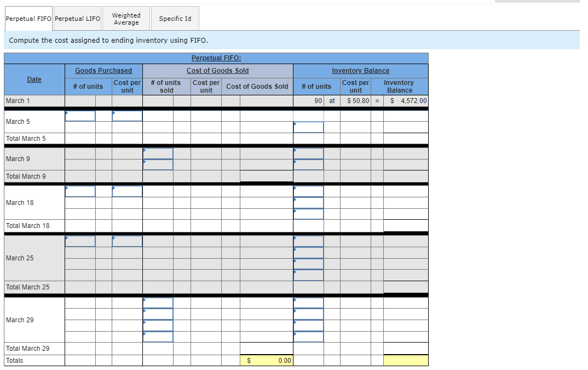Click the first March 9 units sold cell

pos(158,152)
